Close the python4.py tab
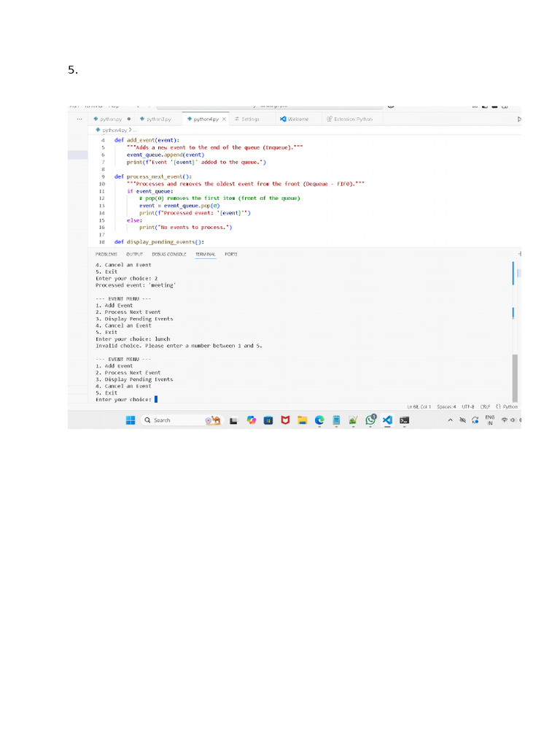This screenshot has width=560, height=747. pyautogui.click(x=224, y=119)
